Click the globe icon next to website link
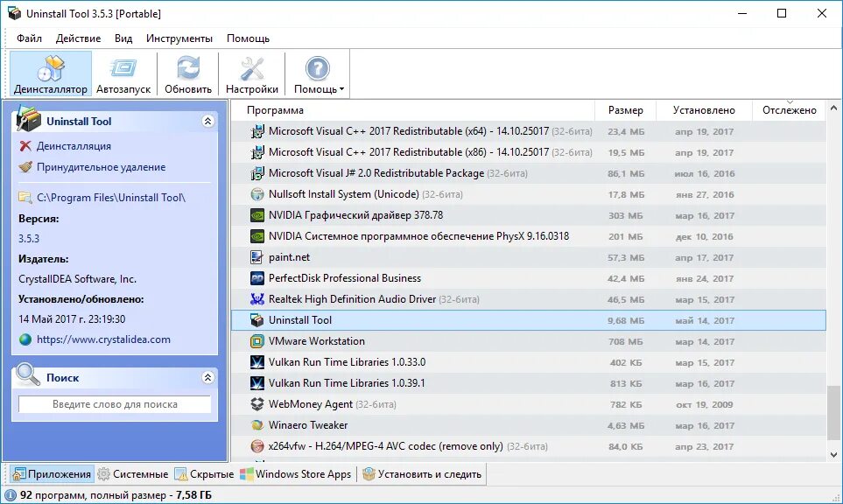Viewport: 843px width, 504px height. pos(25,339)
